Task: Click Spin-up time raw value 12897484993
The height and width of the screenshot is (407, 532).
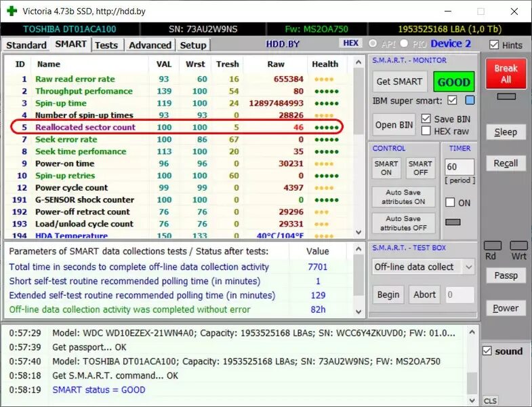Action: [277, 103]
